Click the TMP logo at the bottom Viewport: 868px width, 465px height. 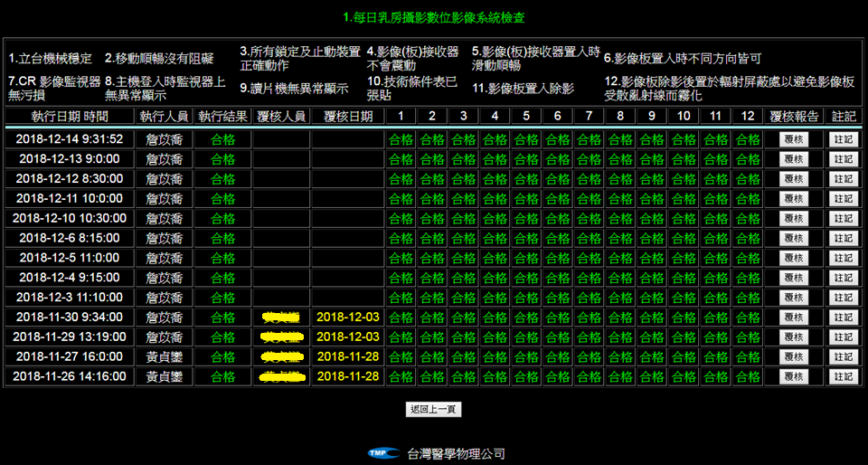[x=383, y=453]
